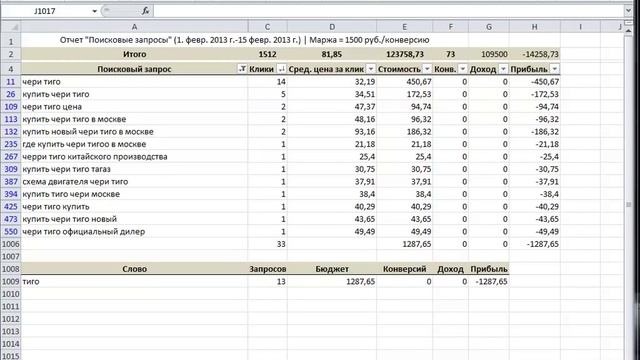Select column I header
This screenshot has height=360, width=640.
tap(580, 27)
